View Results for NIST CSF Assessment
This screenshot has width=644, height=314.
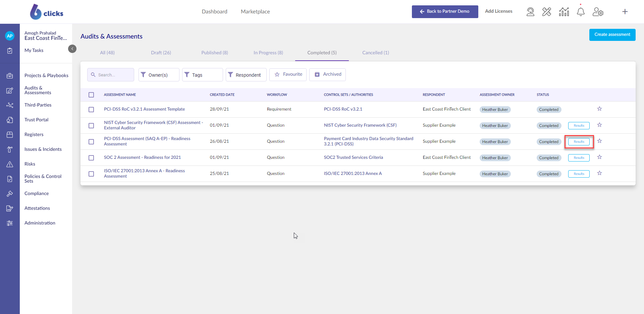tap(579, 126)
